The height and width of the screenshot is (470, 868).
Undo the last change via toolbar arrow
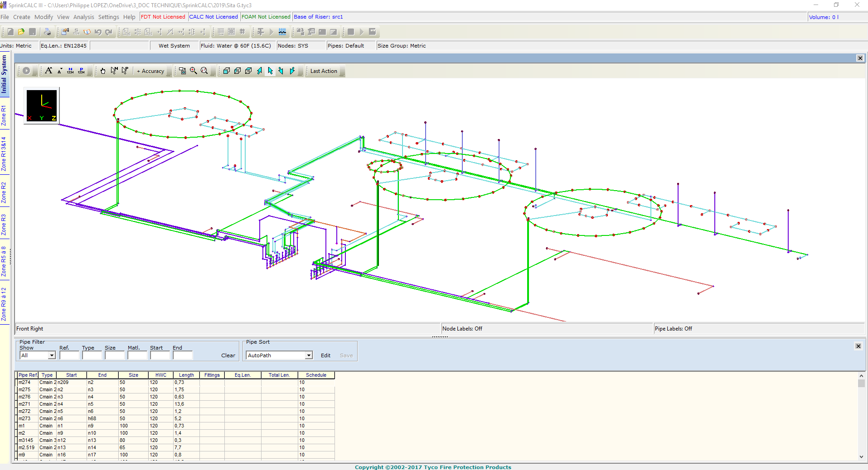(x=98, y=32)
